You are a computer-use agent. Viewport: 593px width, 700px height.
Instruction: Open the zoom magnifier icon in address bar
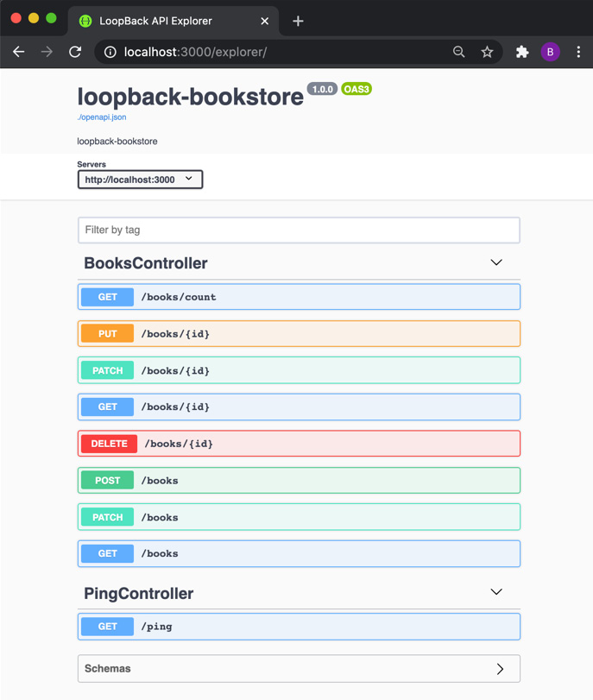(x=458, y=52)
